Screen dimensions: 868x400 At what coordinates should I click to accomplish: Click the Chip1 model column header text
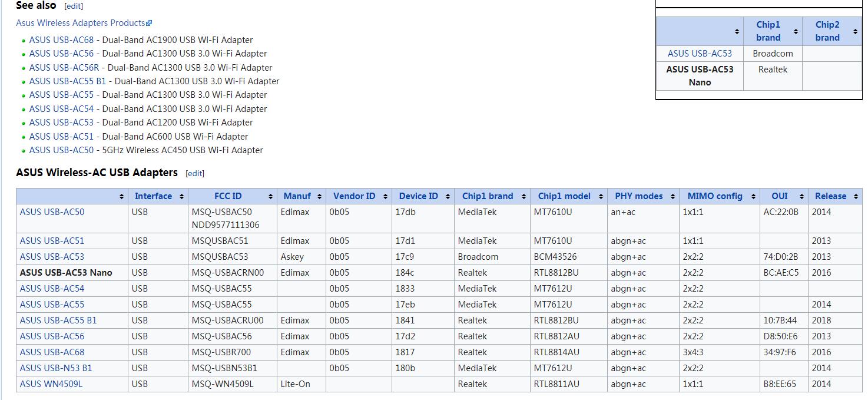564,196
